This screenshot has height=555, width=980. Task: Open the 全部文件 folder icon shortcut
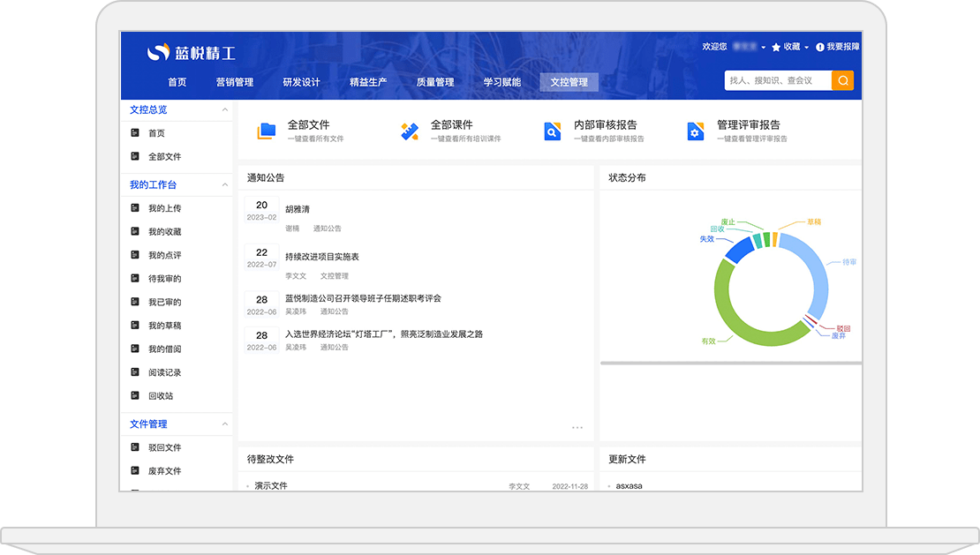267,131
